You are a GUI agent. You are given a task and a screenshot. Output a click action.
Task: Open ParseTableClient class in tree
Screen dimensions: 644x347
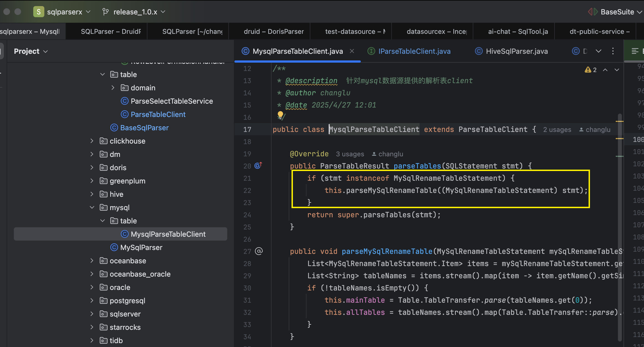click(153, 114)
